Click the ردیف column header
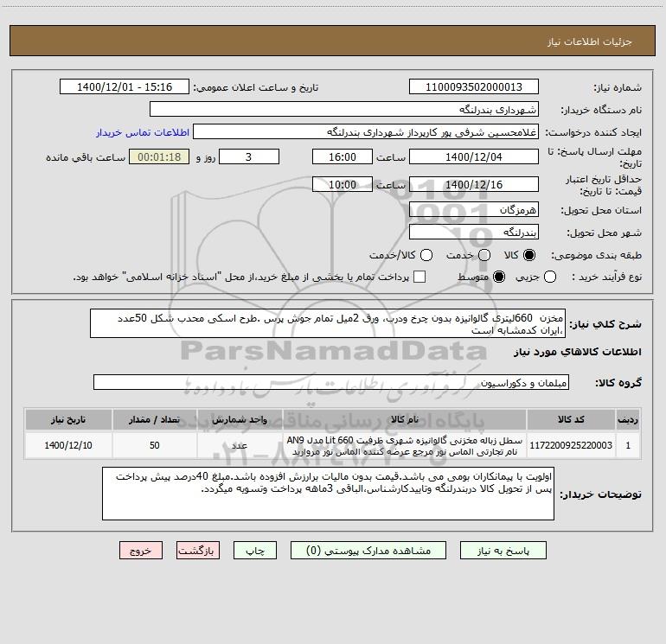Viewport: 666px width, 644px height. pos(628,419)
